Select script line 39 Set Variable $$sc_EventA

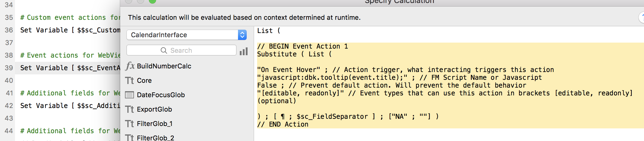[x=70, y=68]
